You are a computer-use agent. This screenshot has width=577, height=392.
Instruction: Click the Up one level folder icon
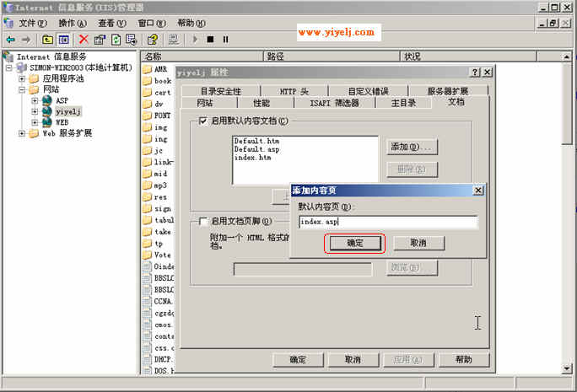pos(47,39)
